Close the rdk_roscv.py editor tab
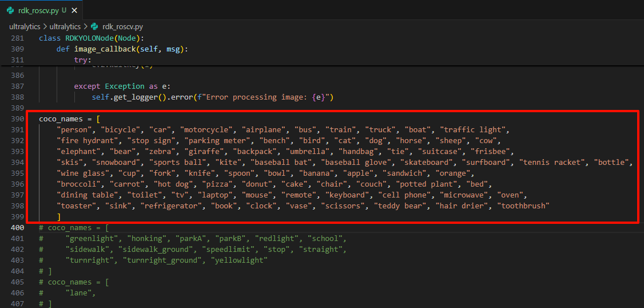The image size is (644, 308). (x=75, y=10)
